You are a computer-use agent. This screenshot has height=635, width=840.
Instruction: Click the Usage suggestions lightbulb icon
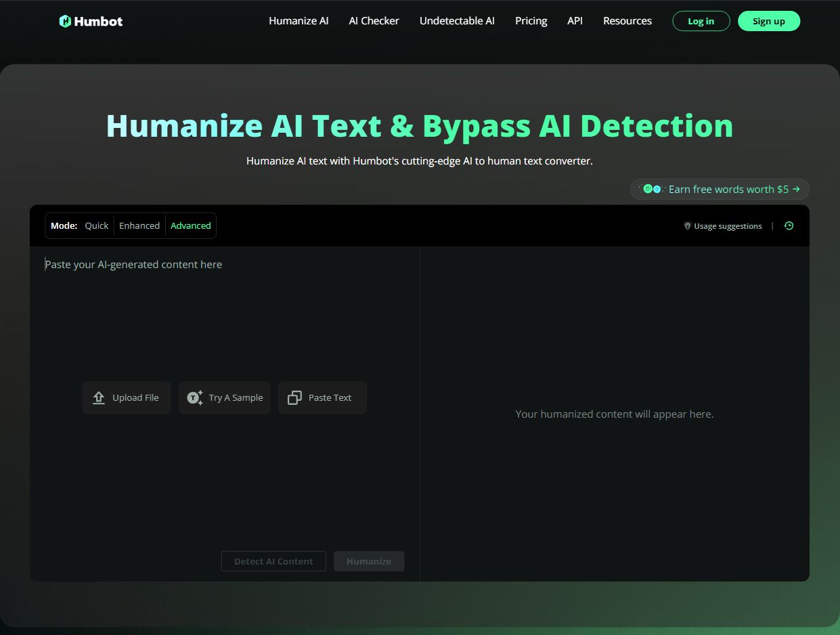[687, 226]
